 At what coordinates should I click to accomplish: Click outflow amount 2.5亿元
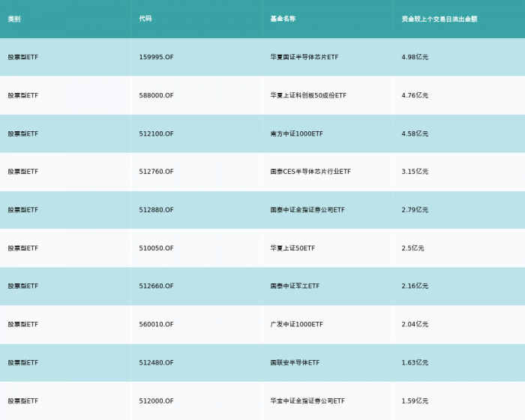coord(412,248)
